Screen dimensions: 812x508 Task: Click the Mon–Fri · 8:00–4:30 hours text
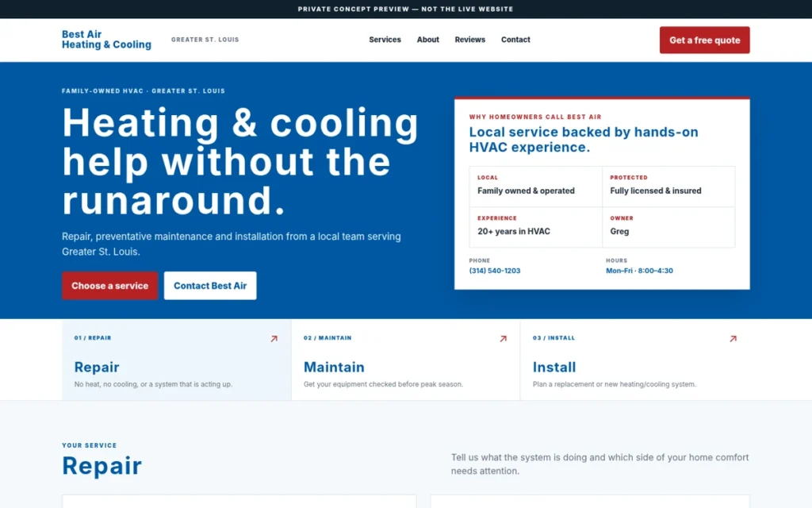pyautogui.click(x=640, y=271)
